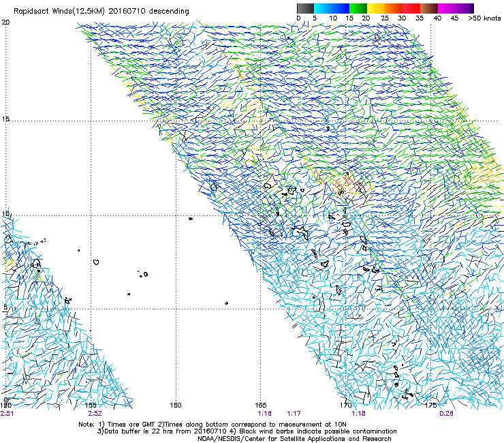Click the gray 0-5 knots legend segment
504x443 pixels.
305,8
